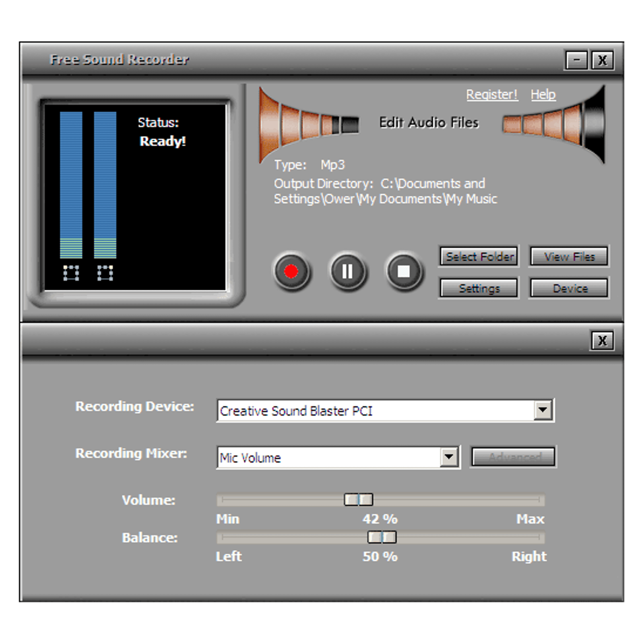This screenshot has width=644, height=644.
Task: Click the right channel level meter bar
Action: (x=105, y=185)
